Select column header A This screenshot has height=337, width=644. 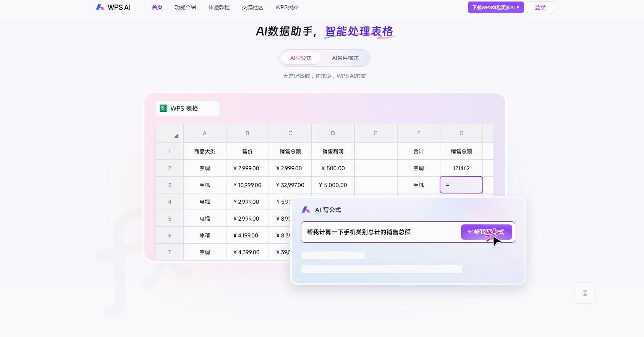205,133
